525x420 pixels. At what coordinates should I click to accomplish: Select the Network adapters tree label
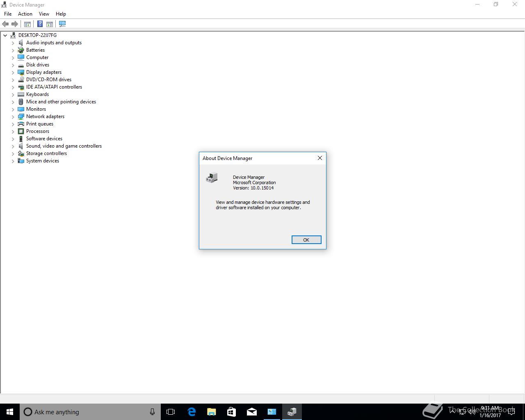tap(45, 116)
